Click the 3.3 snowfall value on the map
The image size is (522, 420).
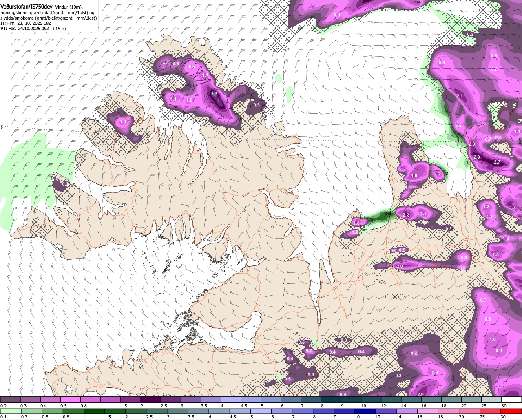point(214,94)
